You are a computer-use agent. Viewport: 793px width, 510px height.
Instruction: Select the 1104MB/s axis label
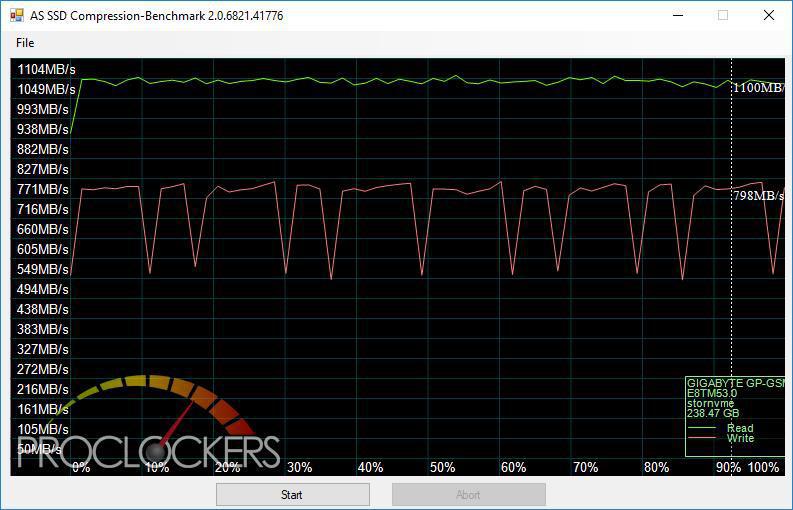tap(46, 69)
